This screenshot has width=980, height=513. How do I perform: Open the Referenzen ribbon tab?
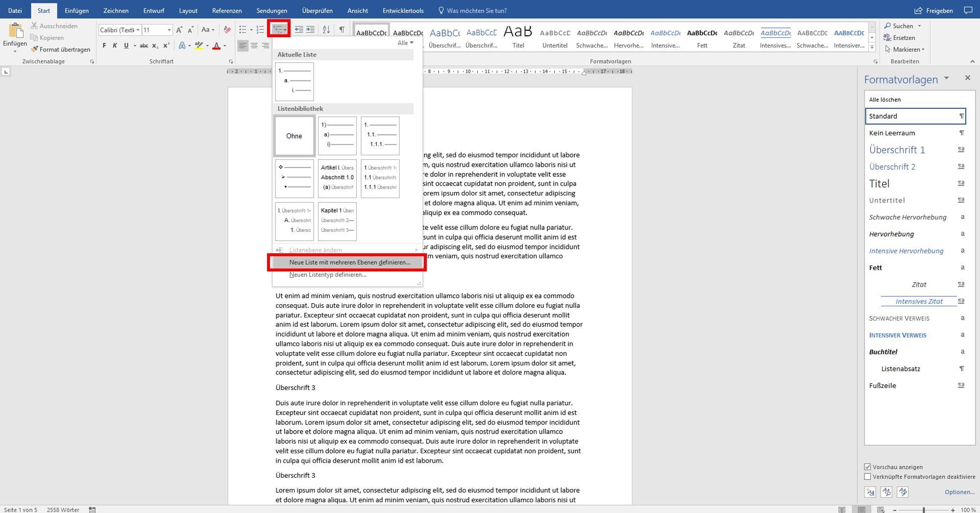[227, 10]
